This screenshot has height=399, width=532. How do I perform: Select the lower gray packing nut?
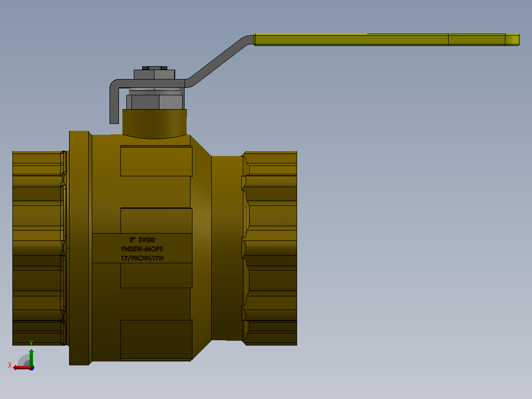pyautogui.click(x=154, y=102)
